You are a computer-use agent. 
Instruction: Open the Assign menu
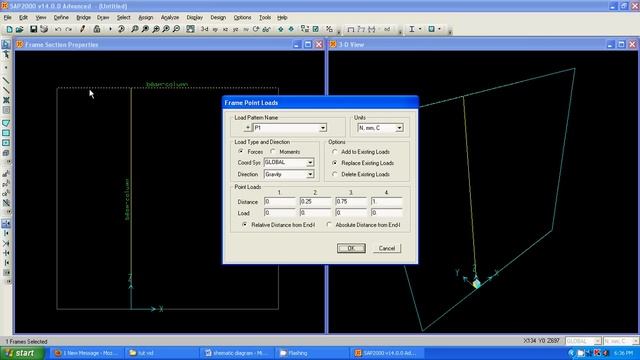146,18
